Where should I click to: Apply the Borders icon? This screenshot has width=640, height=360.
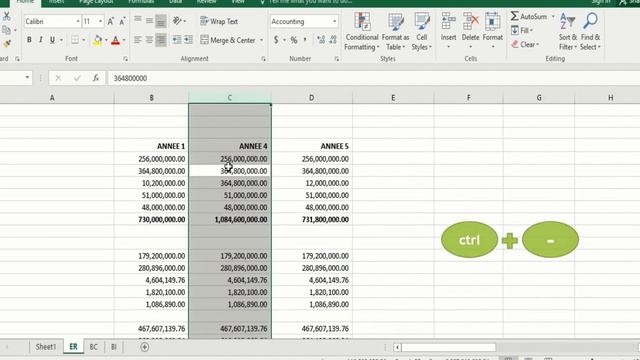click(x=75, y=40)
